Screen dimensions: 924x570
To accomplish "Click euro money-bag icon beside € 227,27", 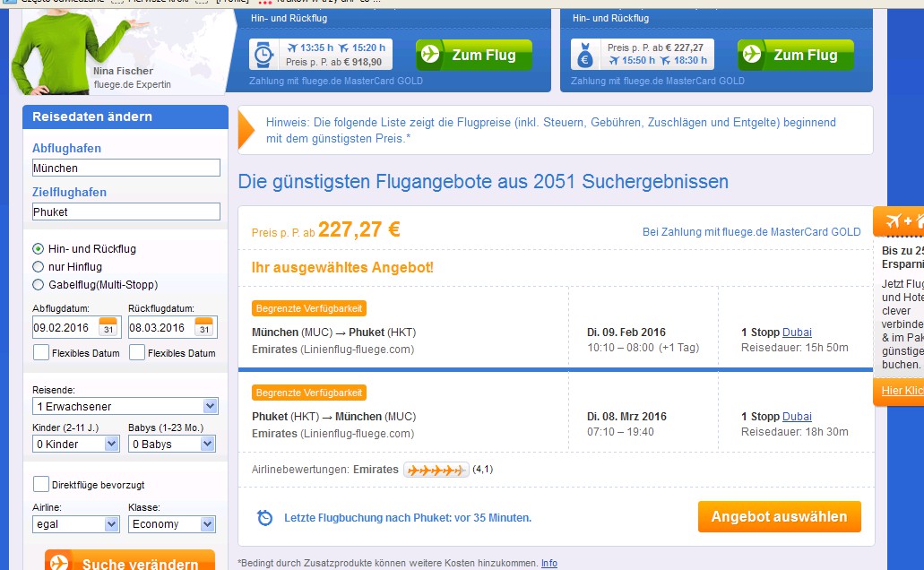I will 585,55.
